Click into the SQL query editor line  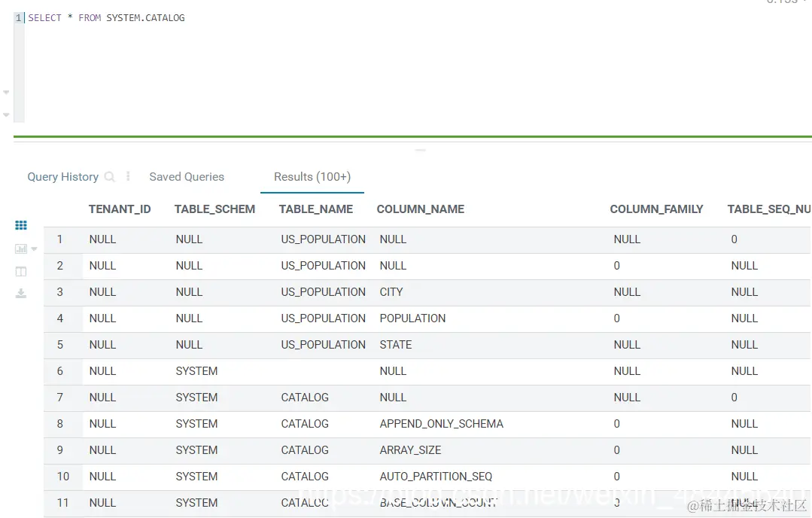coord(106,17)
